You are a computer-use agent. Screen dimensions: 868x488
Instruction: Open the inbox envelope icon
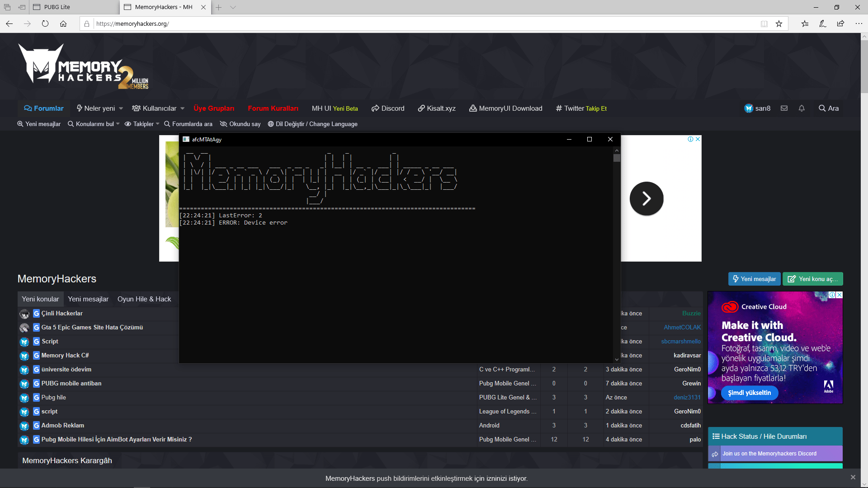tap(784, 108)
